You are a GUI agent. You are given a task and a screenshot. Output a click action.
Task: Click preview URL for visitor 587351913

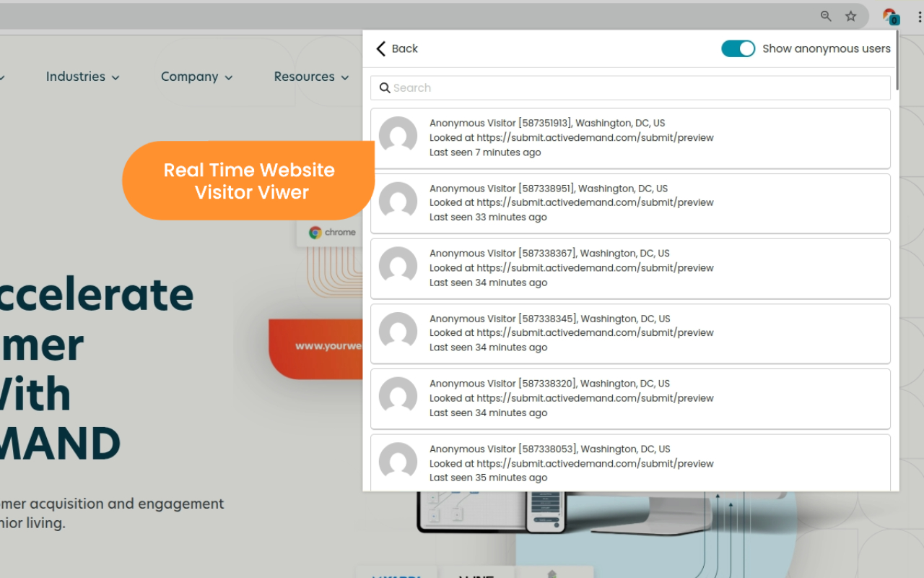tap(596, 138)
